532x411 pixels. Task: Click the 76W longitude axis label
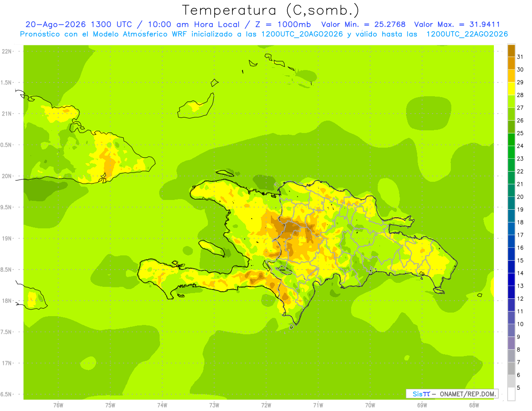point(58,405)
